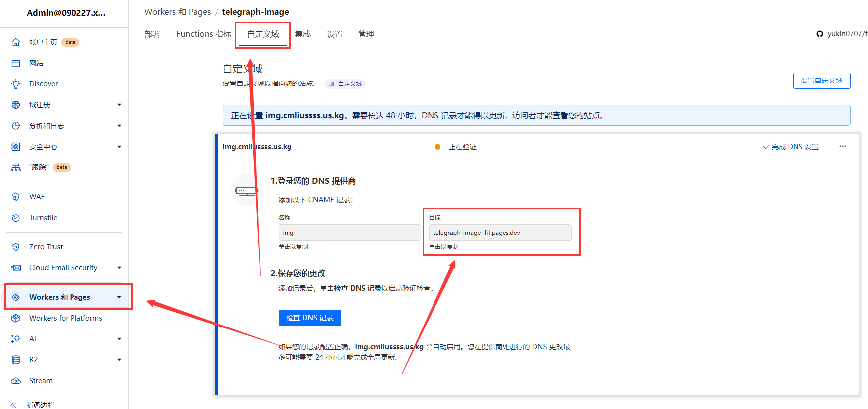Click the Zero Trust icon
The image size is (868, 409).
[16, 247]
